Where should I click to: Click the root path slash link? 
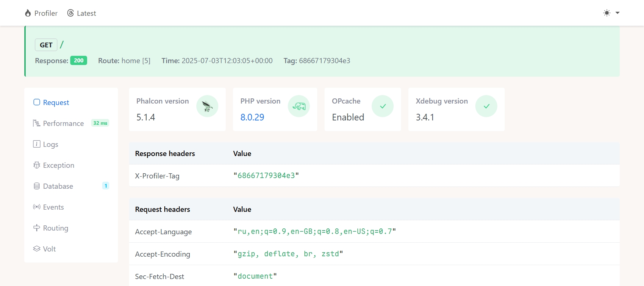(62, 45)
